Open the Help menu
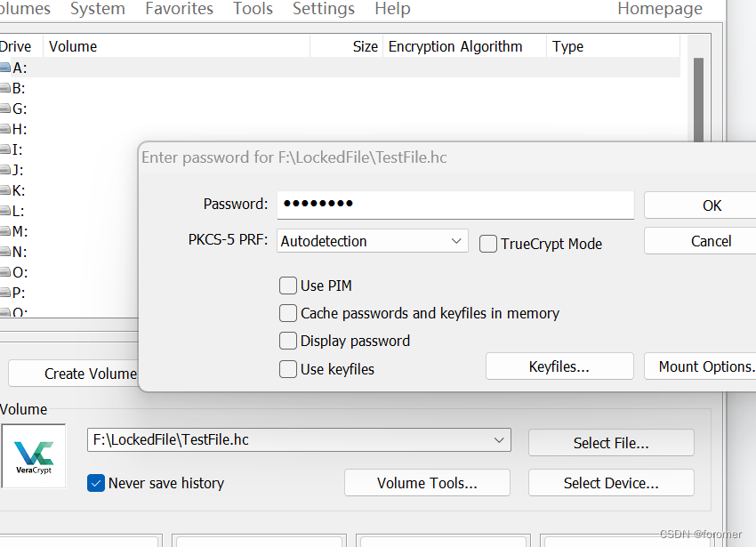Viewport: 756px width, 547px height. [x=392, y=9]
